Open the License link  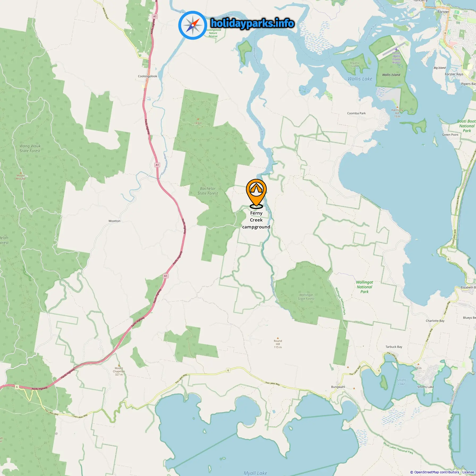point(468,472)
